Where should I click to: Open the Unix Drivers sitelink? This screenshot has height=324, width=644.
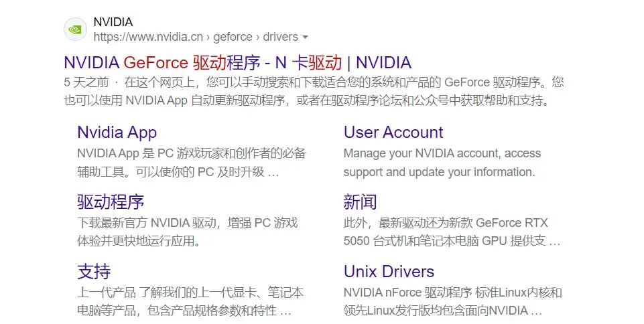(x=389, y=271)
